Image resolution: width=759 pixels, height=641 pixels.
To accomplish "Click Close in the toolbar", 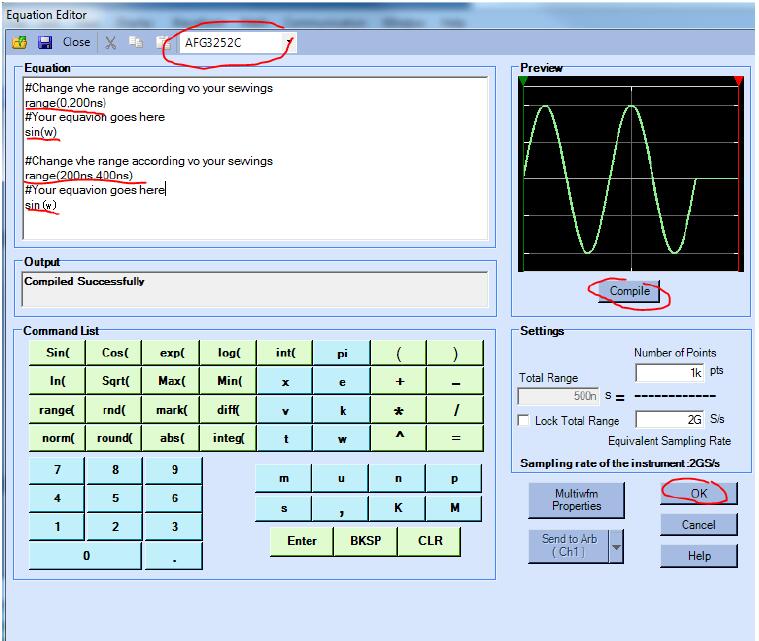I will [76, 43].
